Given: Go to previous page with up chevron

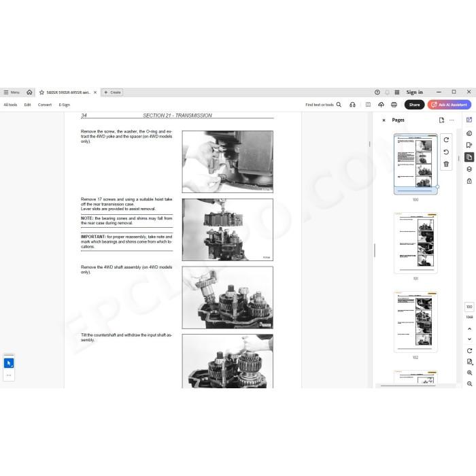Looking at the screenshot, I should (469, 328).
